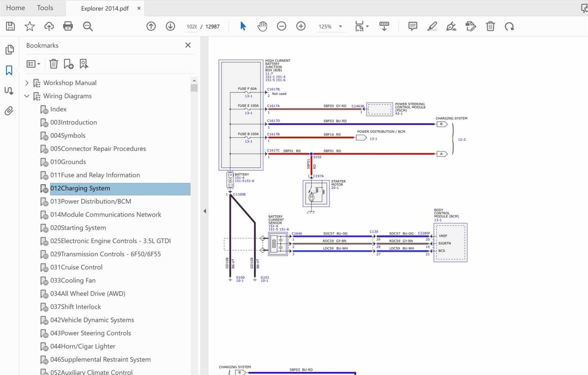This screenshot has height=375, width=588.
Task: Open the 004Symbols bookmark
Action: click(x=68, y=136)
